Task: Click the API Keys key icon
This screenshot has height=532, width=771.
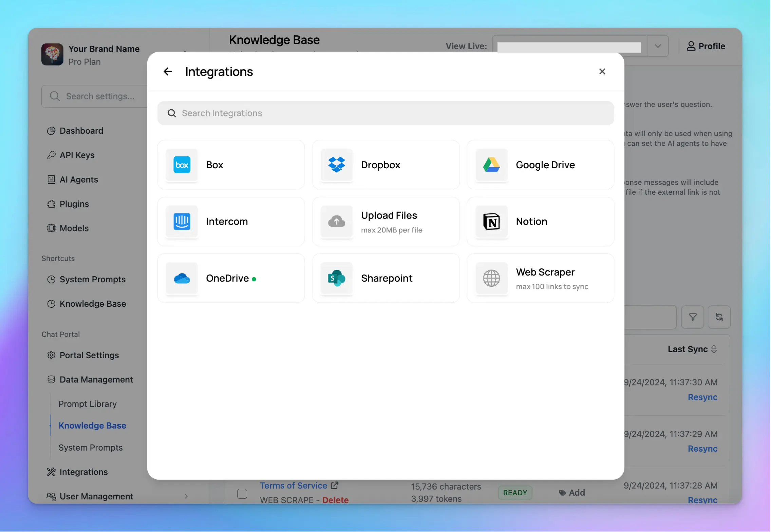Action: [51, 155]
